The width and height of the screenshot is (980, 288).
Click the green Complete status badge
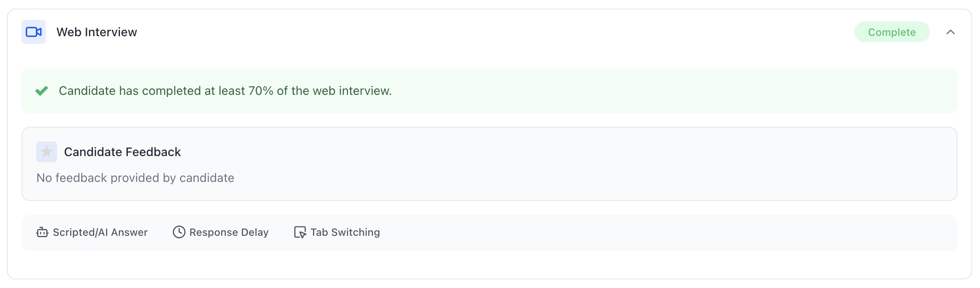tap(891, 32)
